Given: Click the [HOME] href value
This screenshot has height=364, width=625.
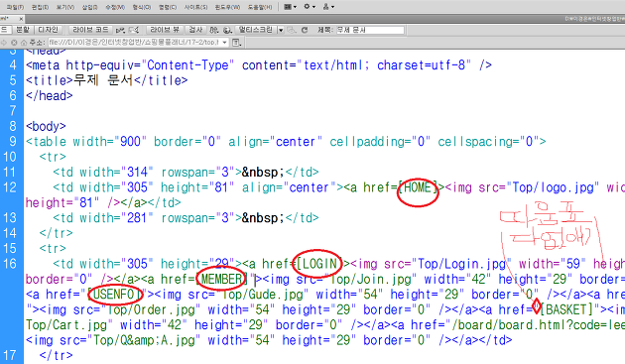Looking at the screenshot, I should [418, 187].
